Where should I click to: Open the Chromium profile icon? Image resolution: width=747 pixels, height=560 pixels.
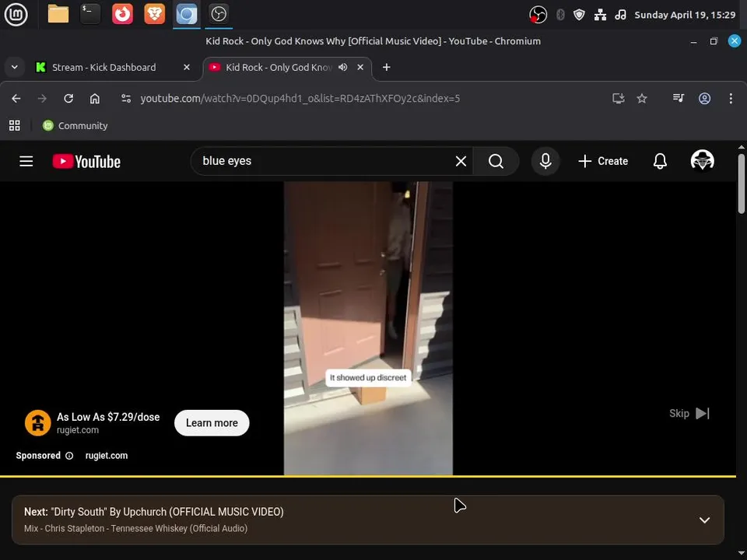click(705, 99)
